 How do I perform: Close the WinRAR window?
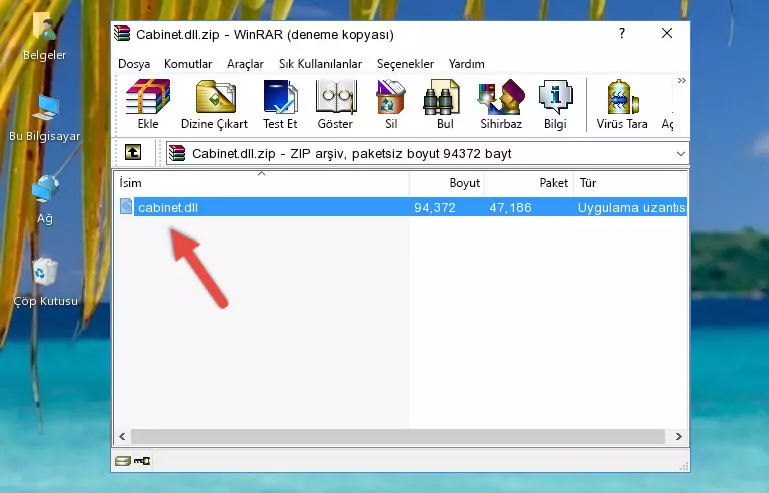point(666,33)
